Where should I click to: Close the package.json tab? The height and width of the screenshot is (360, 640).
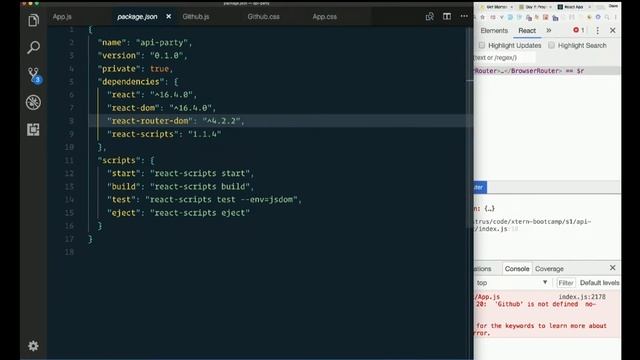[x=169, y=16]
